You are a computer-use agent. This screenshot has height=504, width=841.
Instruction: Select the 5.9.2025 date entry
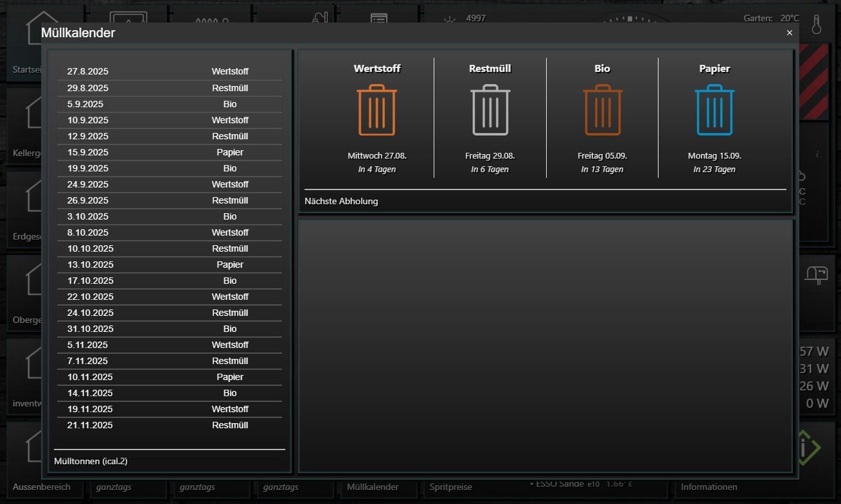pos(85,104)
